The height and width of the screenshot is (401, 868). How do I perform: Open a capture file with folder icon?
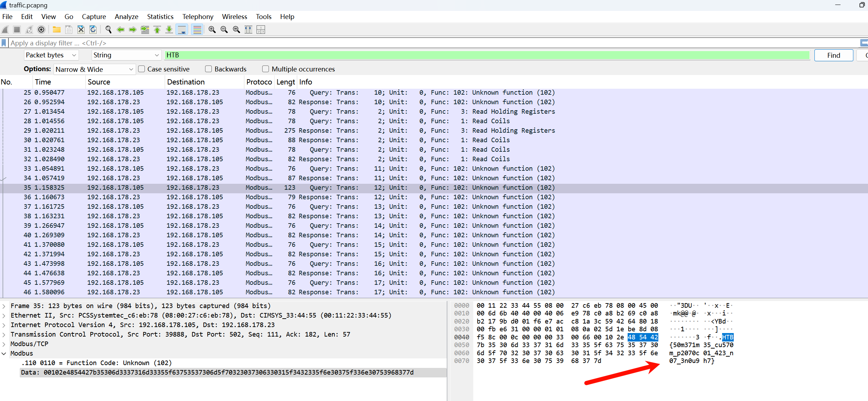[56, 30]
